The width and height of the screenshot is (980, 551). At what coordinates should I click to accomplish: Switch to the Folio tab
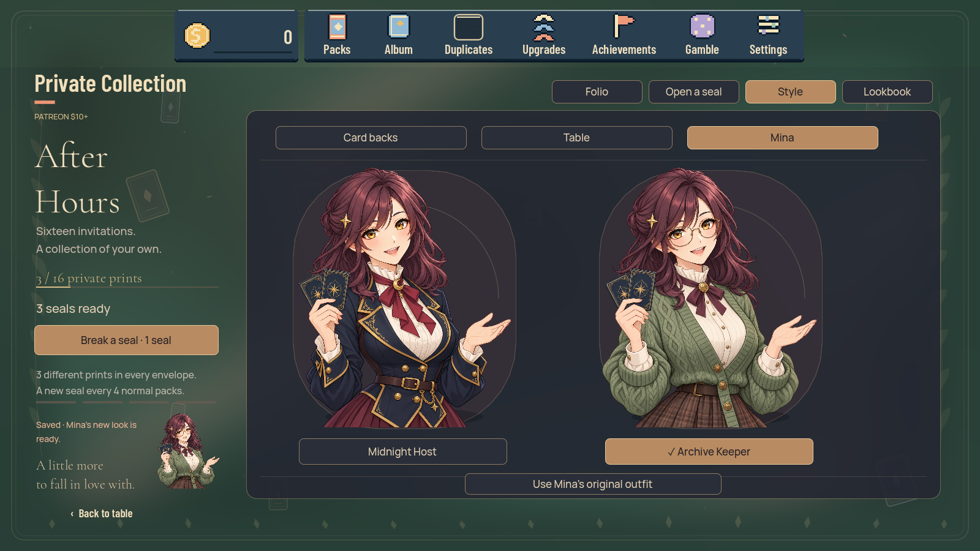[x=597, y=92]
